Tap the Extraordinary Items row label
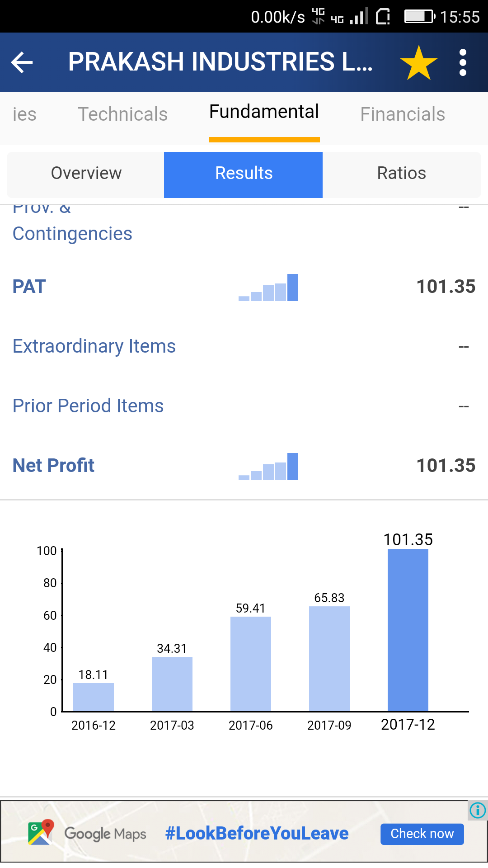 pyautogui.click(x=94, y=346)
